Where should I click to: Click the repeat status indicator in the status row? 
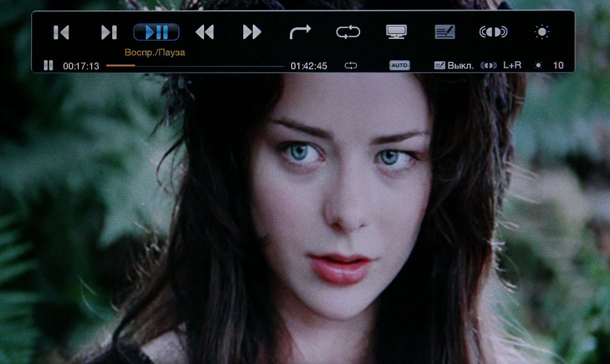[351, 66]
